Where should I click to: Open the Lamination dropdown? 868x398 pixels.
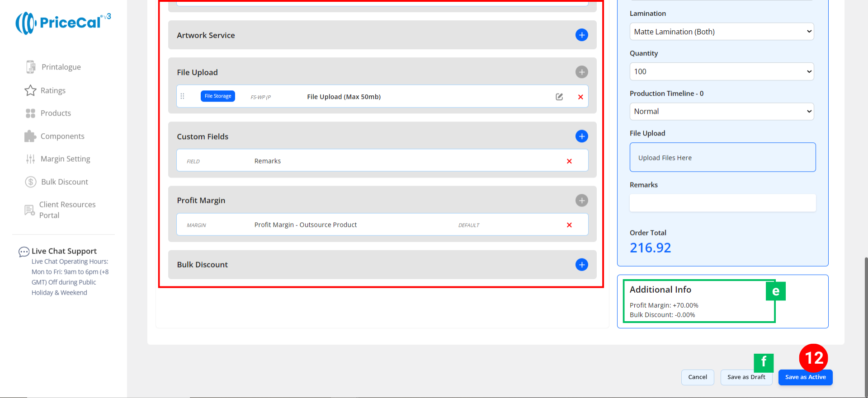[x=721, y=32]
